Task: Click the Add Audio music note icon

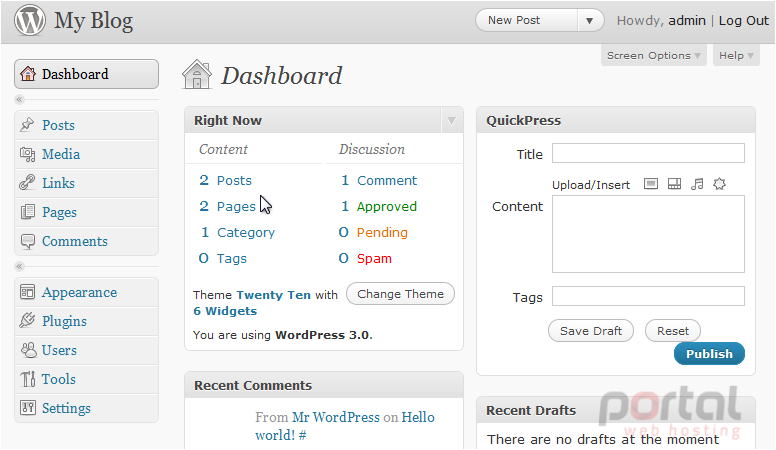Action: click(x=697, y=184)
